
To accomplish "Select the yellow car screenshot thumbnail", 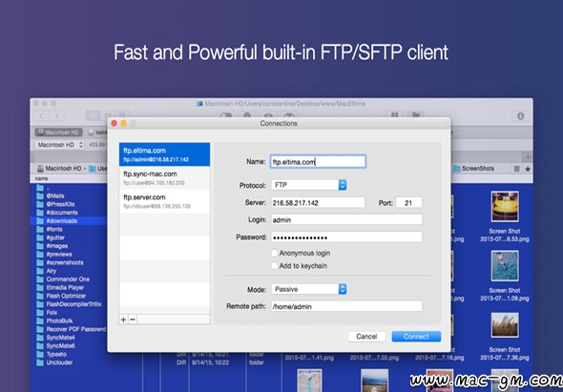I will [x=505, y=206].
